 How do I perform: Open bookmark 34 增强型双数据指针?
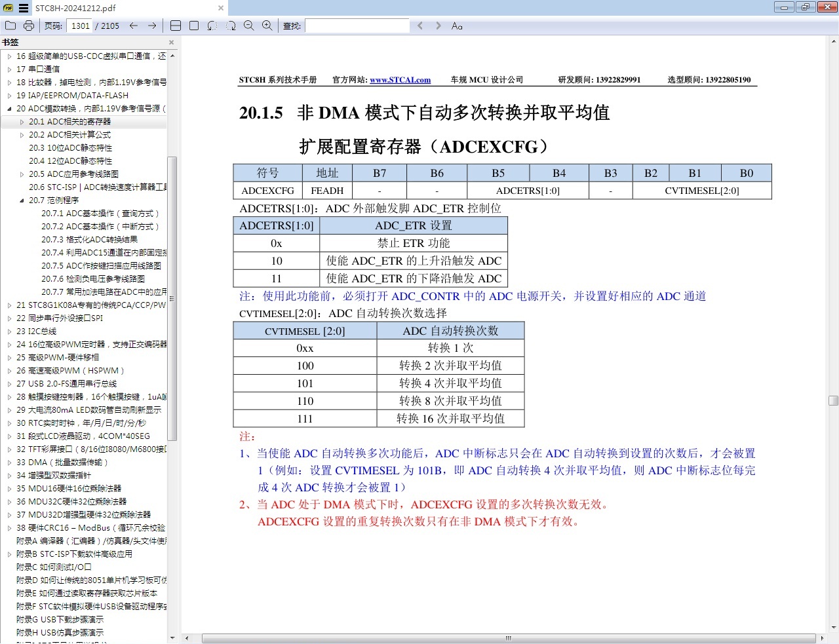pyautogui.click(x=54, y=476)
